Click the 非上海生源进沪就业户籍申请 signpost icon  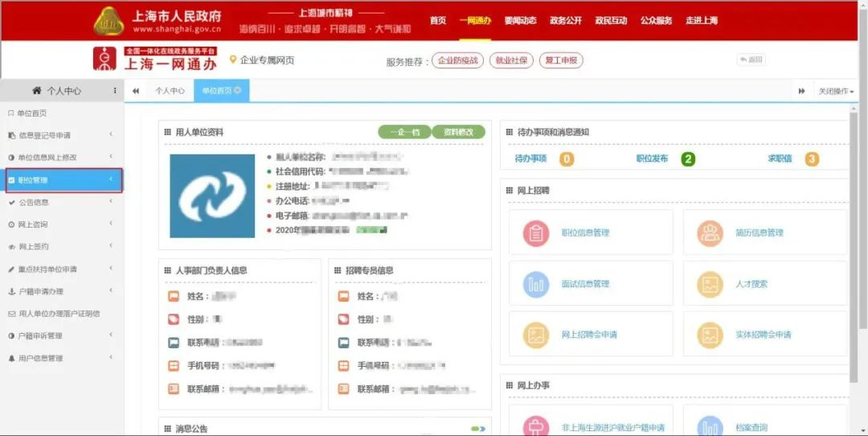pyautogui.click(x=536, y=426)
